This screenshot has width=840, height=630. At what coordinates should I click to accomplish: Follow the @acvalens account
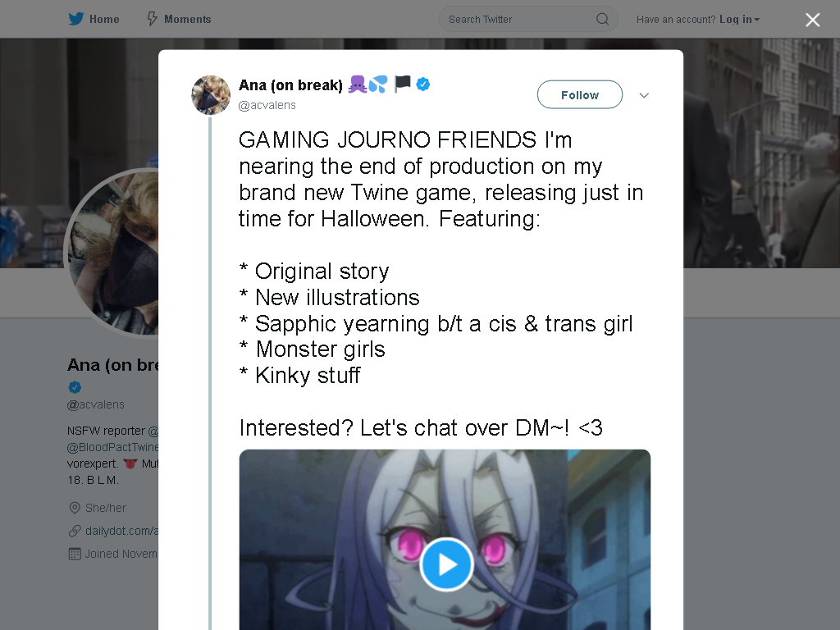580,95
